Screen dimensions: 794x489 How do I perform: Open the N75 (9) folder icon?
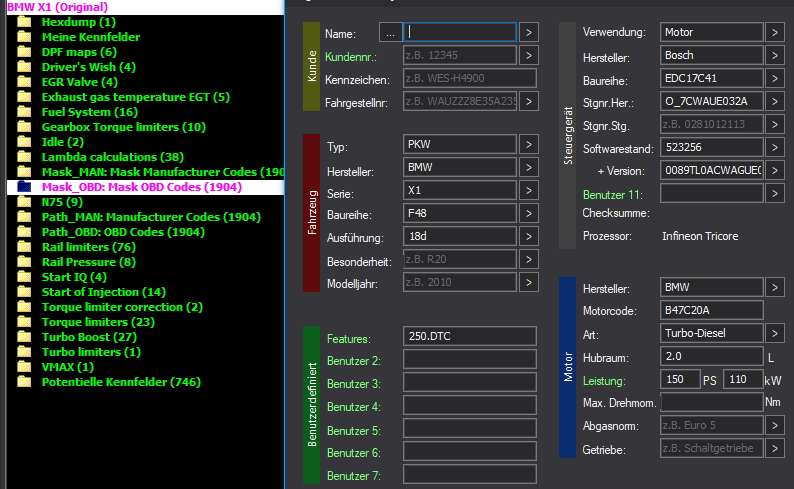pos(24,202)
